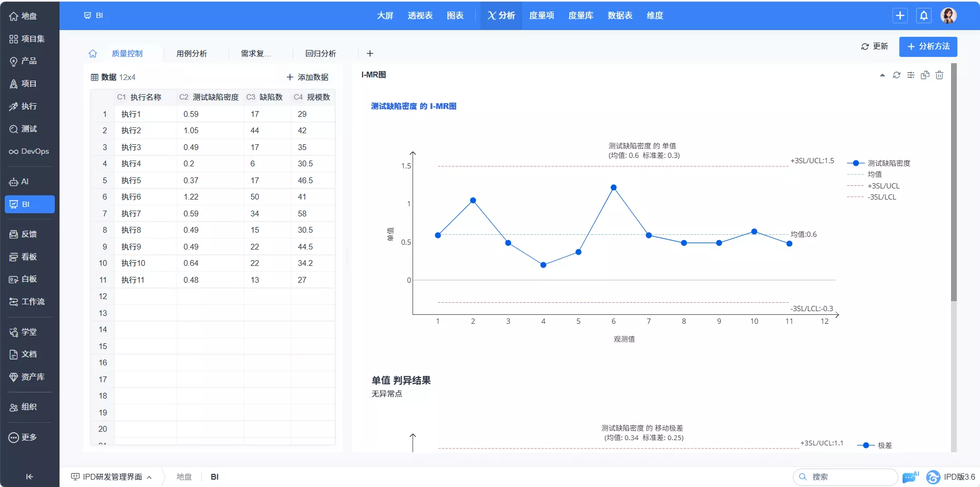Select row number 12 header

(x=103, y=296)
